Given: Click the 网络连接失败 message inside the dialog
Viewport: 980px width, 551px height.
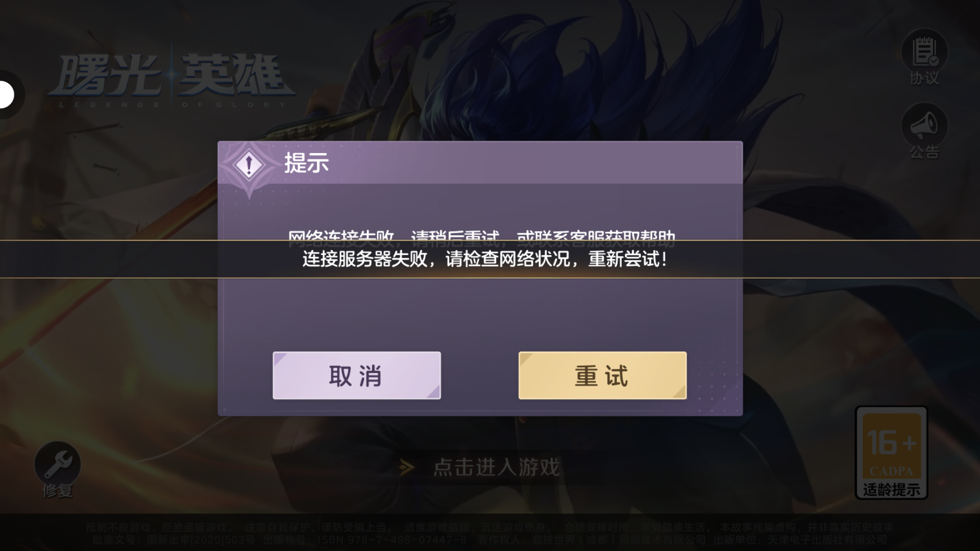Looking at the screenshot, I should 481,236.
